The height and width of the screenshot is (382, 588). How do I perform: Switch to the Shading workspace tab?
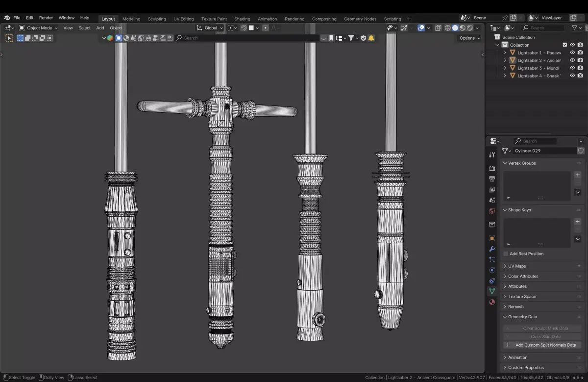(x=242, y=19)
